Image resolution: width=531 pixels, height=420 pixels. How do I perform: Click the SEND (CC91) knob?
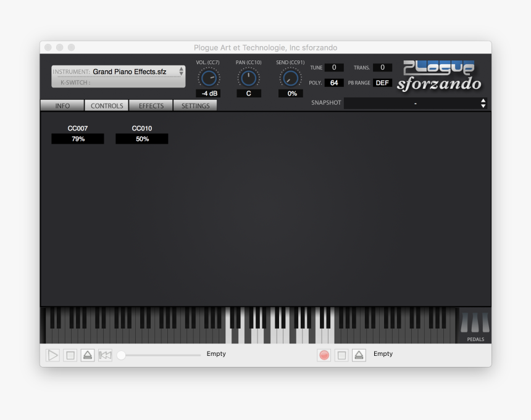click(x=290, y=78)
